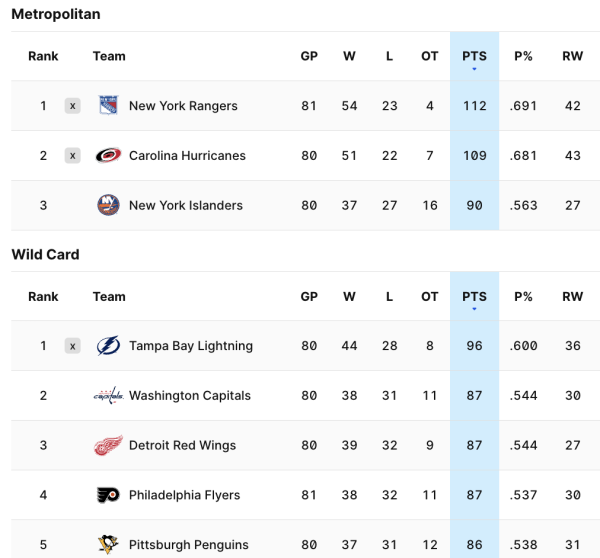The height and width of the screenshot is (558, 600).
Task: Open the Philadelphia Flyers team link
Action: pyautogui.click(x=185, y=495)
